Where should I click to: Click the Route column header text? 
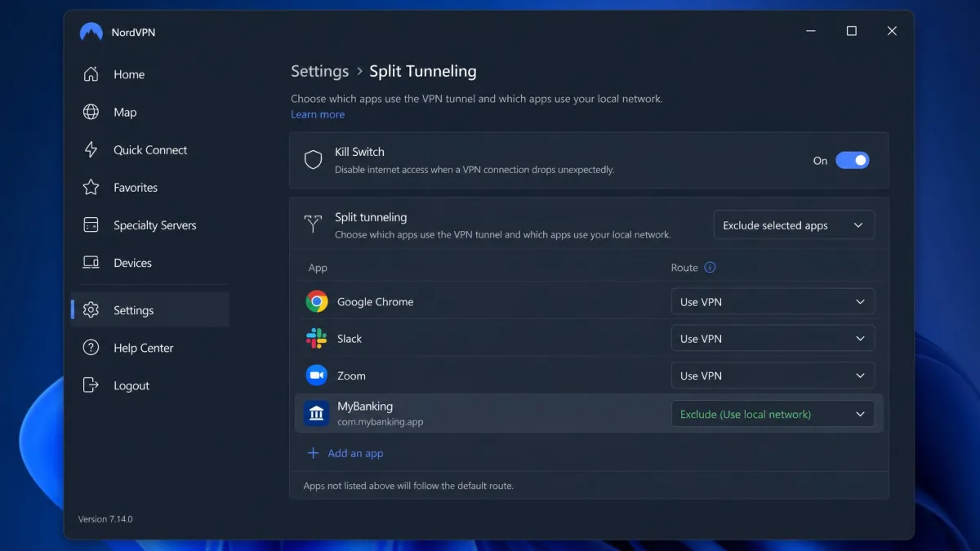point(684,268)
